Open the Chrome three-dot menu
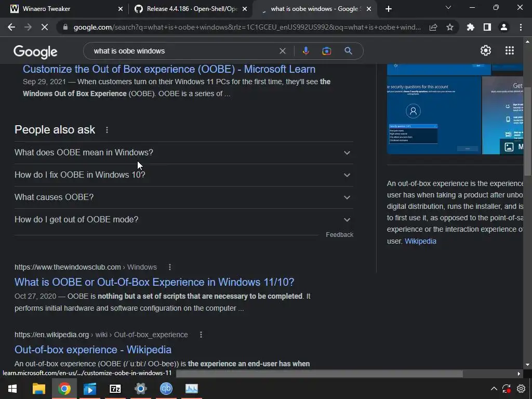This screenshot has width=532, height=399. (x=521, y=27)
